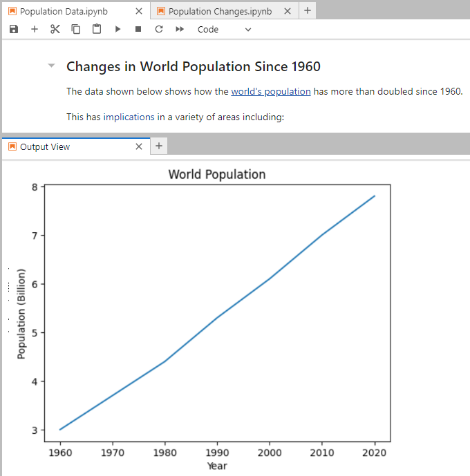Run the selected cell
Image resolution: width=470 pixels, height=476 pixels.
click(117, 29)
